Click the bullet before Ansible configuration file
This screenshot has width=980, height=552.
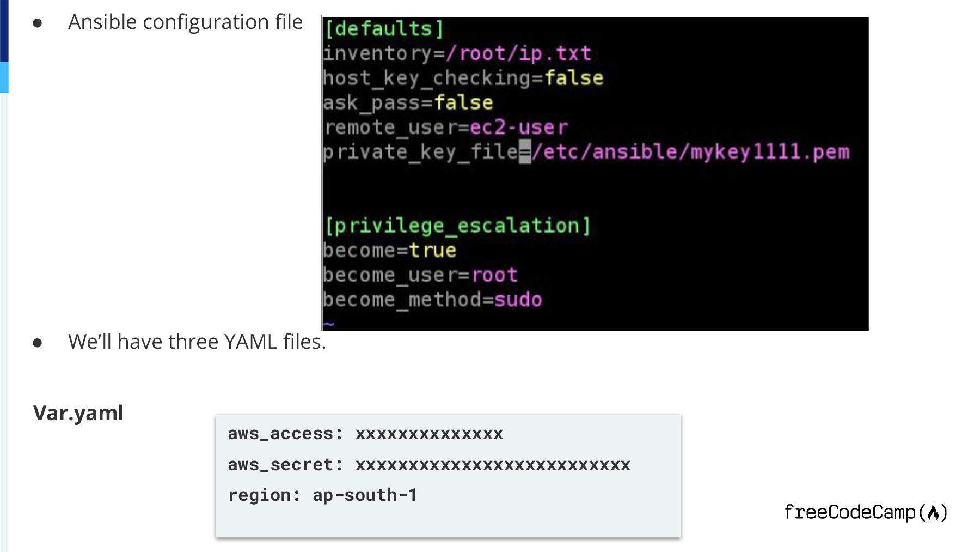38,23
